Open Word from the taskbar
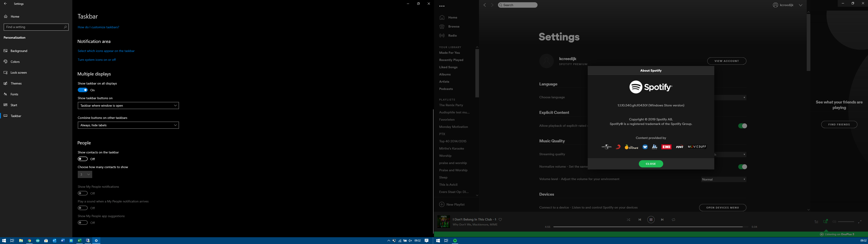Image resolution: width=868 pixels, height=244 pixels. (63, 241)
